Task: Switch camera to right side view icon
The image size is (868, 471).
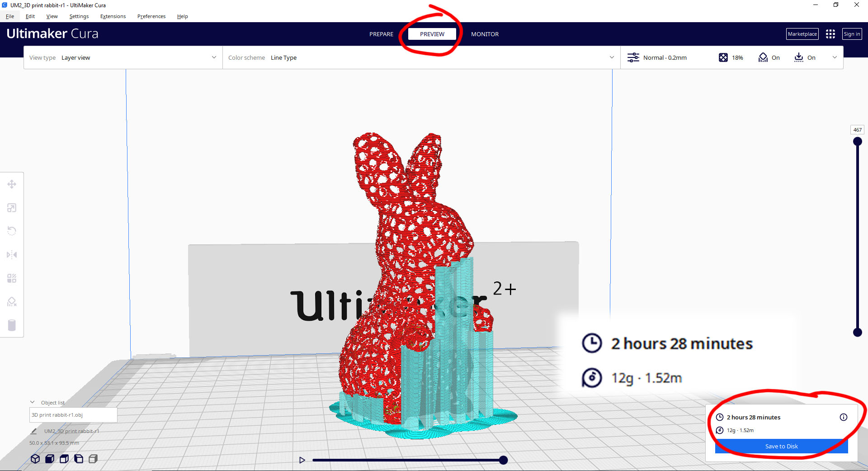Action: (93, 459)
